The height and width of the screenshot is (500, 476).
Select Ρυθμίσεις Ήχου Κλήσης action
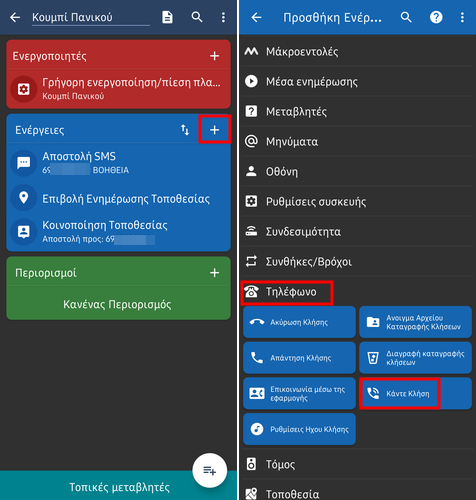pyautogui.click(x=299, y=429)
